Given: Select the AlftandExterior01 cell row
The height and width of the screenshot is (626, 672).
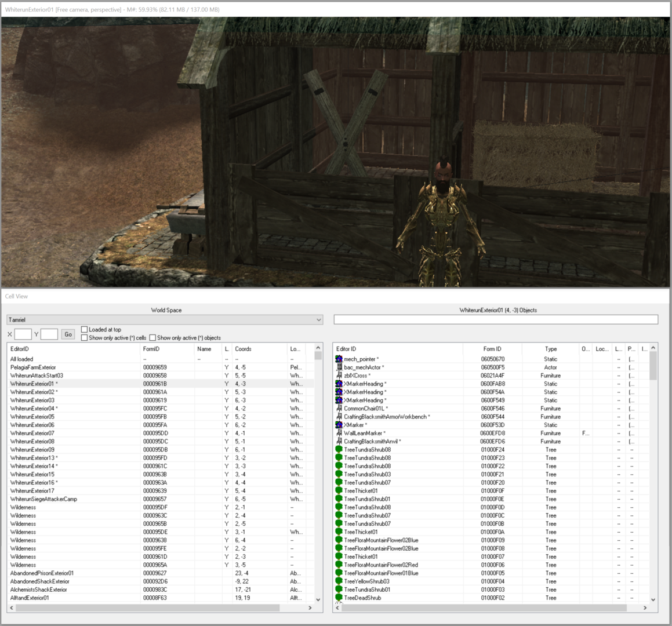Looking at the screenshot, I should click(x=160, y=598).
